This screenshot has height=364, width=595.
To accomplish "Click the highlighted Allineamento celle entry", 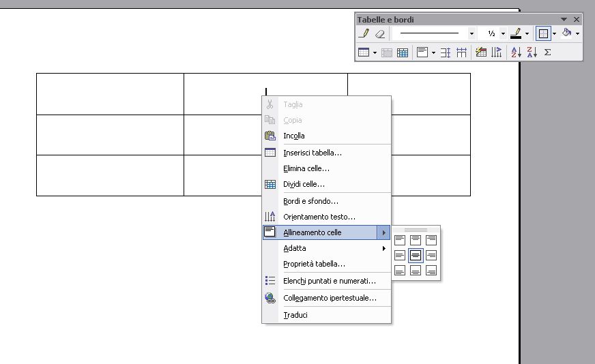I will [326, 232].
